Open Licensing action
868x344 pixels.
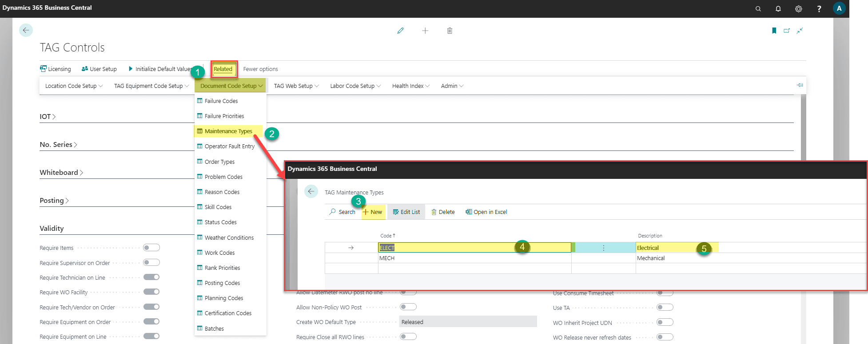56,69
